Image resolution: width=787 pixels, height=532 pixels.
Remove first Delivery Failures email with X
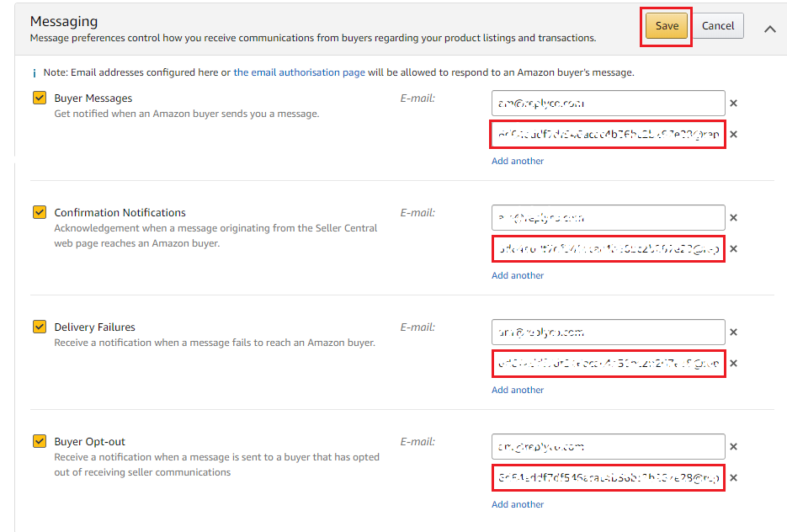point(733,332)
